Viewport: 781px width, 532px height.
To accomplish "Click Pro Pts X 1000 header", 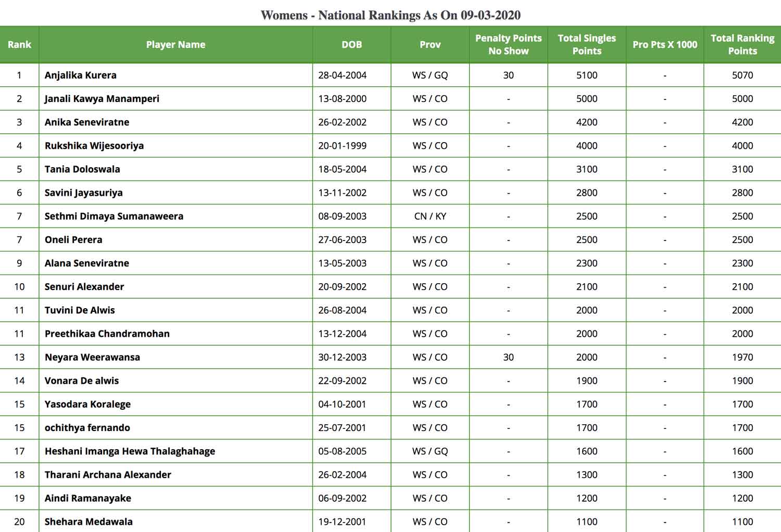I will pos(665,45).
